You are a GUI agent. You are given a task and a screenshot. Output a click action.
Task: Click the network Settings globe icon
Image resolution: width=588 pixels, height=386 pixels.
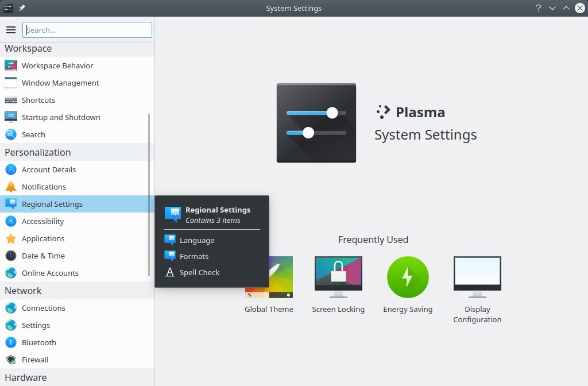point(11,325)
